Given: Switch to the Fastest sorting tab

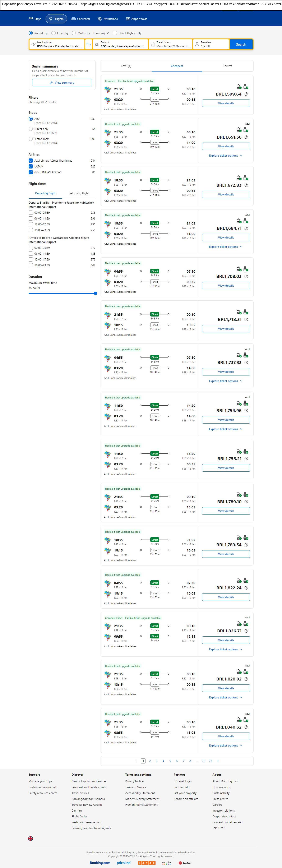Looking at the screenshot, I should click(x=228, y=66).
